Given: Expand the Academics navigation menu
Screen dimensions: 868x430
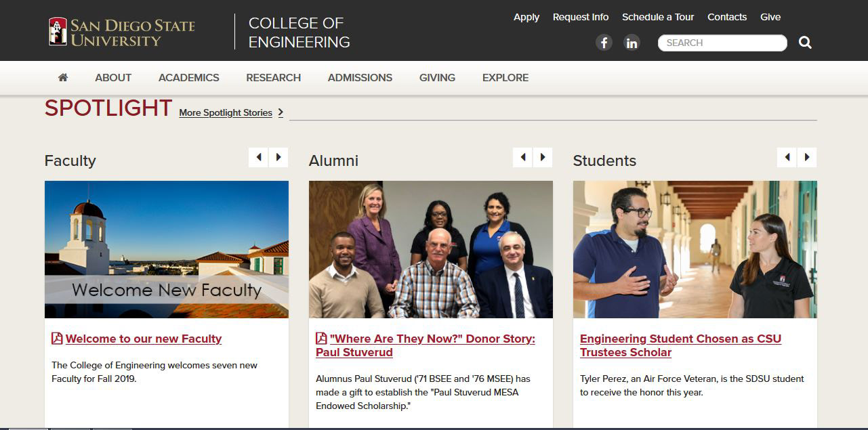Looking at the screenshot, I should tap(189, 78).
